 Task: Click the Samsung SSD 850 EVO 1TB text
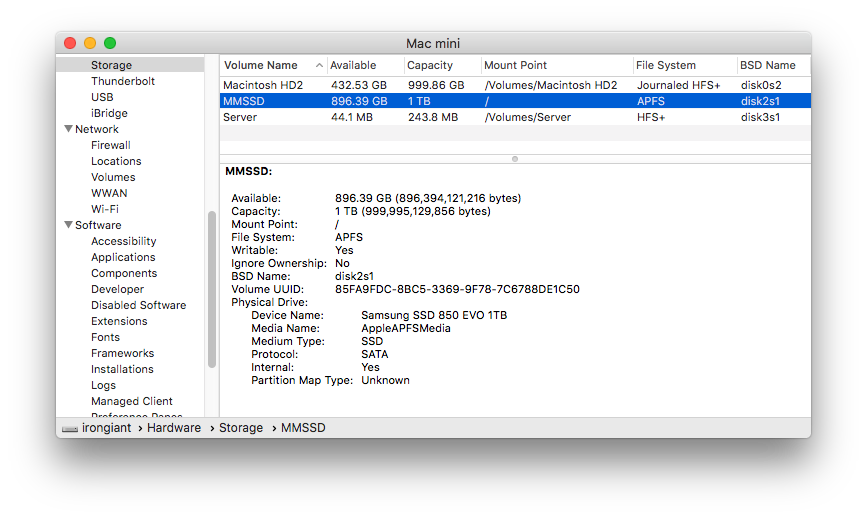(434, 315)
